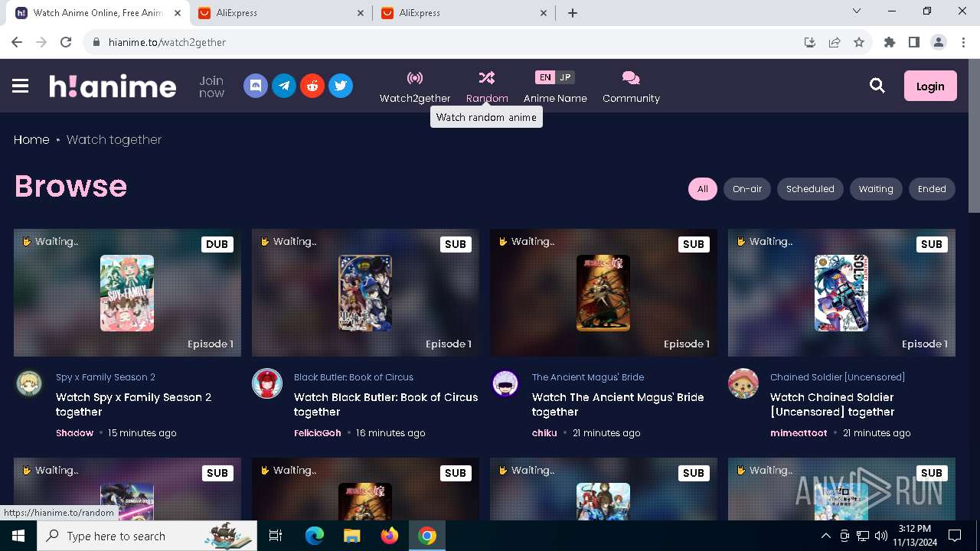
Task: Open the Discord join icon
Action: point(256,86)
